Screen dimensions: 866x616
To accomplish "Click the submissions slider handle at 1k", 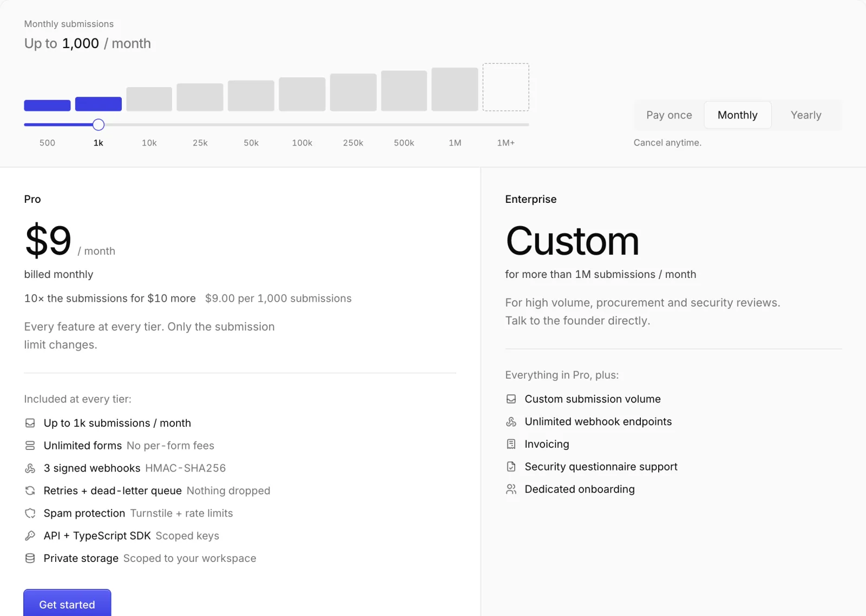I will click(99, 125).
